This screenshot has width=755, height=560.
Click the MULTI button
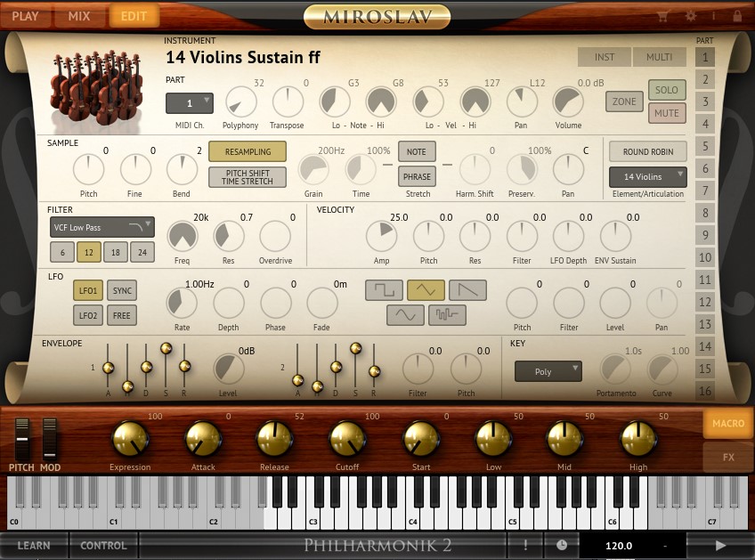click(659, 57)
